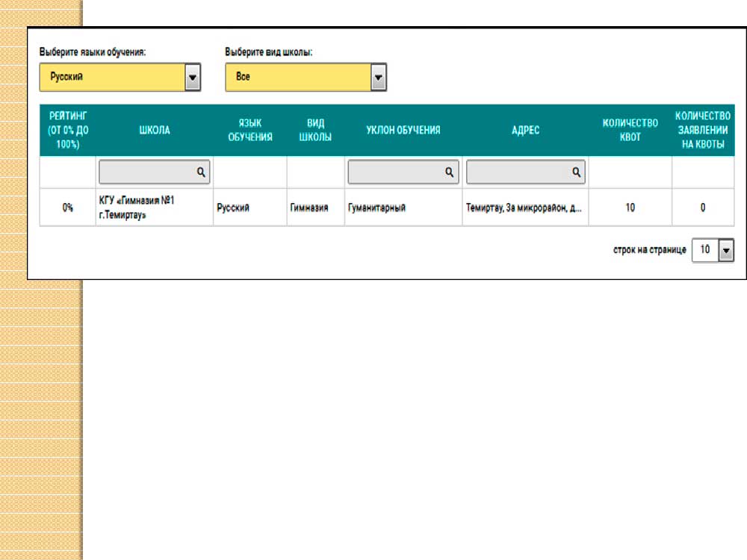Click the ЯЗЫК ОБУЧЕНИЯ column header

click(250, 130)
